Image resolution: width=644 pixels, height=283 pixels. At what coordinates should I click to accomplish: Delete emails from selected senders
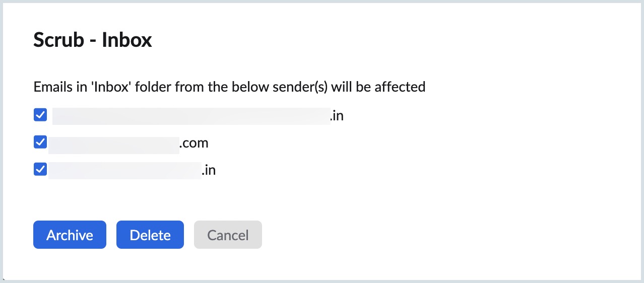coord(150,235)
